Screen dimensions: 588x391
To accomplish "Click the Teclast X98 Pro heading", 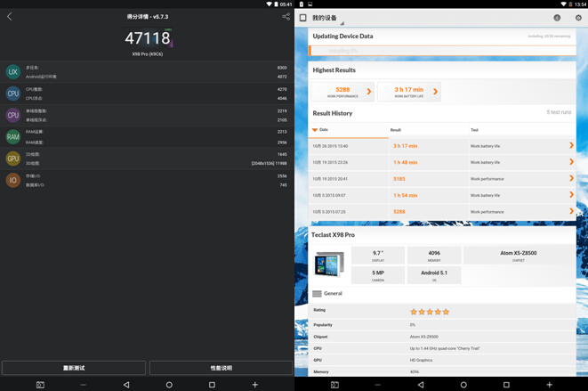I will pyautogui.click(x=333, y=235).
